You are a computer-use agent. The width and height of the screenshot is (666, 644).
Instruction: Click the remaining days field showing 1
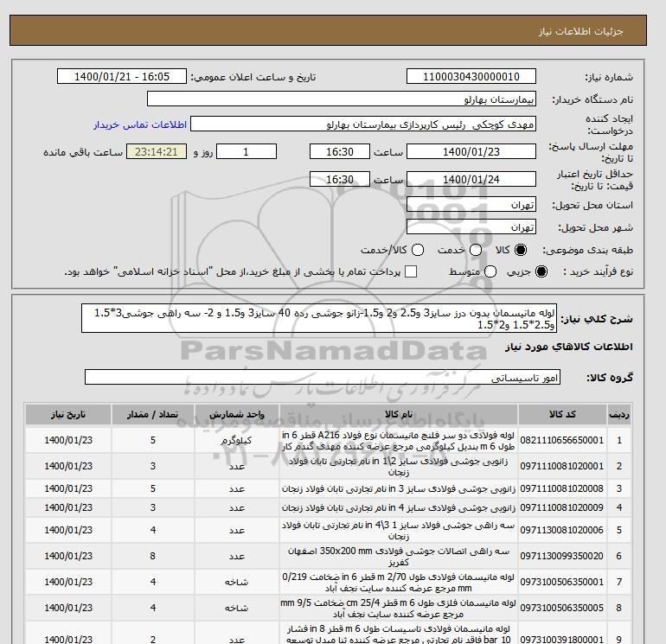point(247,151)
